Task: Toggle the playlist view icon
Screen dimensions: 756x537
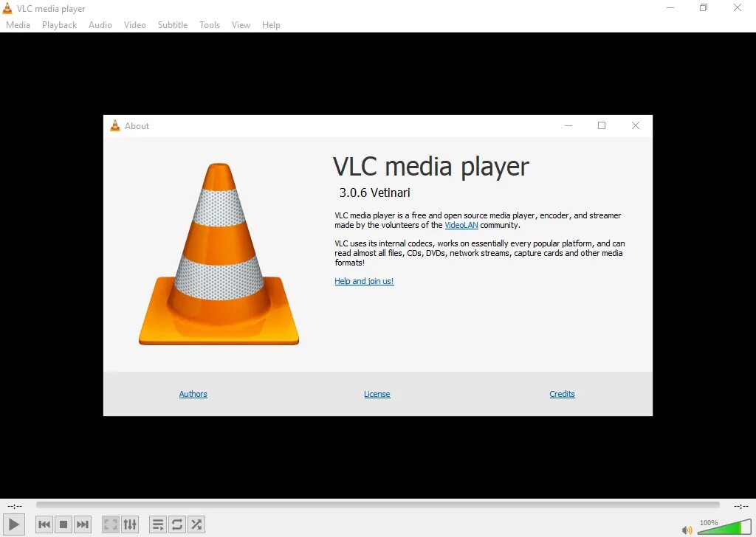Action: pos(158,524)
